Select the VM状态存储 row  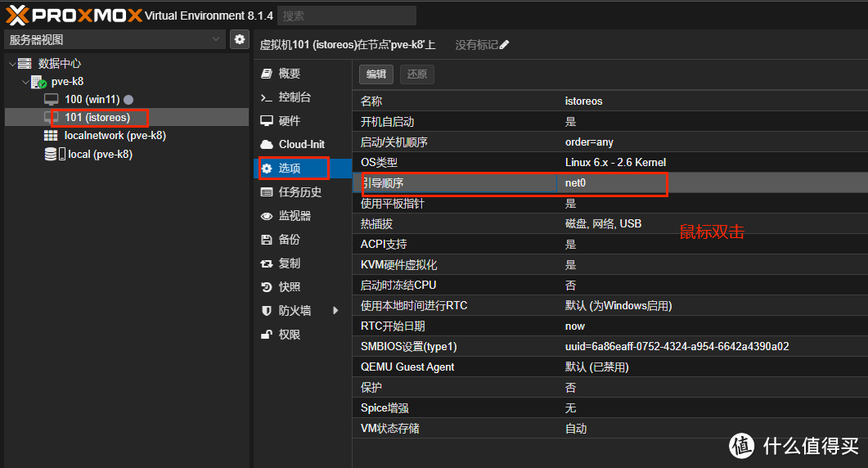click(610, 429)
